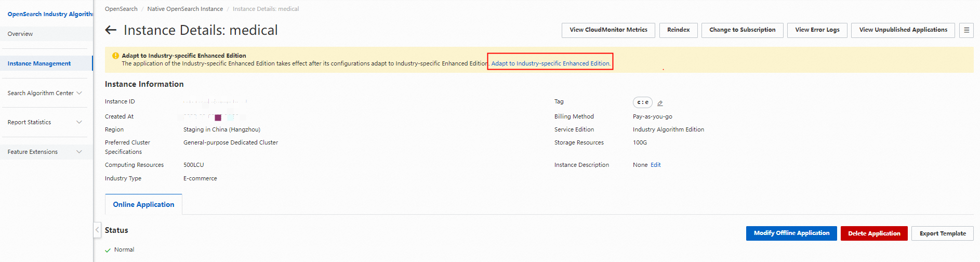The width and height of the screenshot is (980, 262).
Task: Collapse the sidebar with the chevron handle
Action: click(x=97, y=230)
